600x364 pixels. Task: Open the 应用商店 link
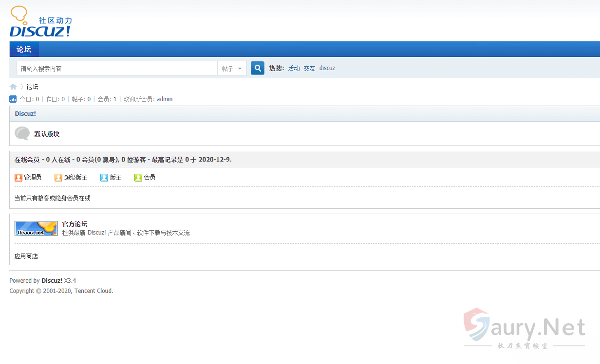point(26,256)
